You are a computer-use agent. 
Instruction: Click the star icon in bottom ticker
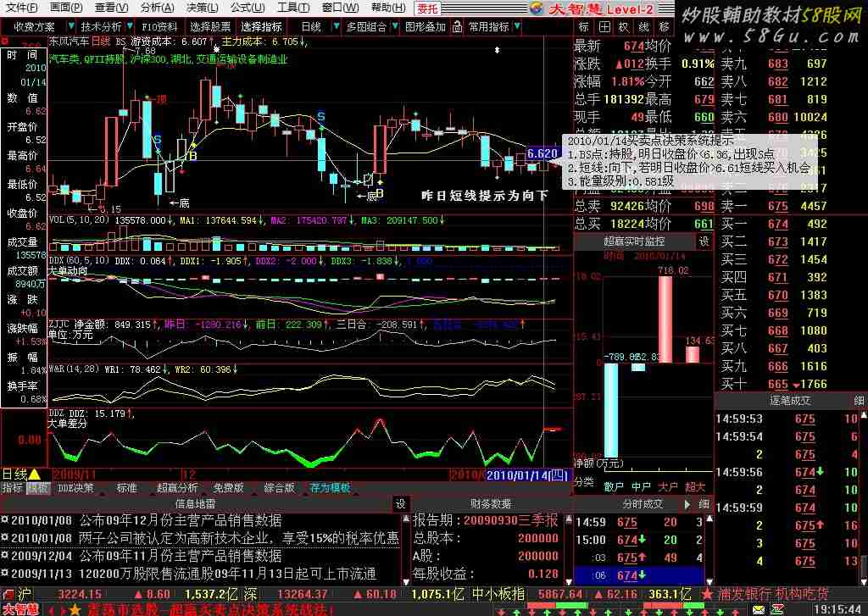point(75,610)
